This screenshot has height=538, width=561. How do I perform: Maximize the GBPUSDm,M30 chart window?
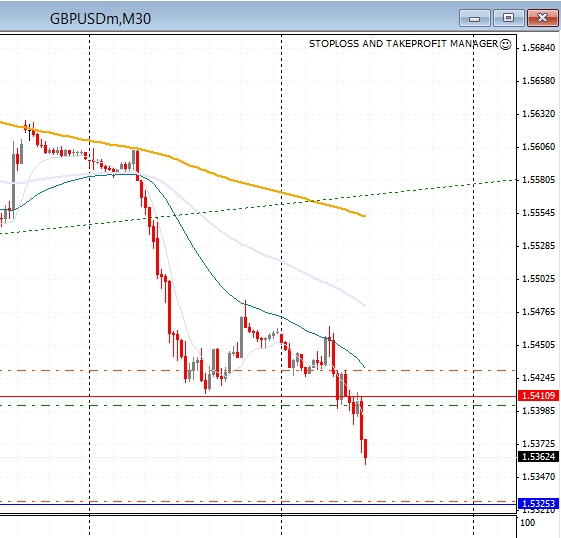(508, 18)
